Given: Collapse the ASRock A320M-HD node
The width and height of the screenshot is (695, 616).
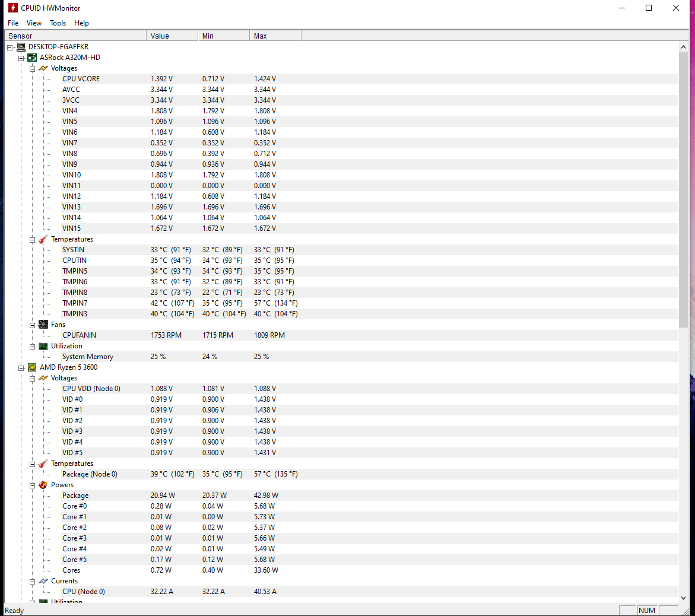Looking at the screenshot, I should point(21,58).
